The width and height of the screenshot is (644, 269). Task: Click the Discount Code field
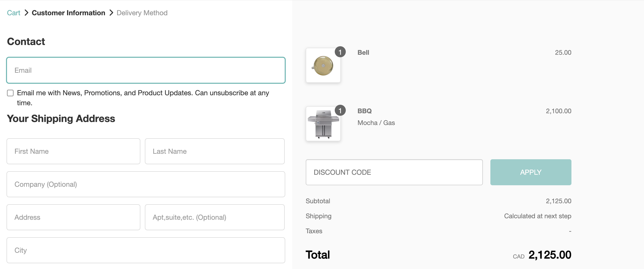pos(394,172)
